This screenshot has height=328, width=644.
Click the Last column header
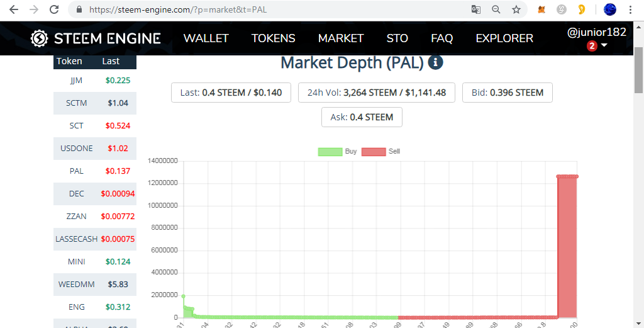111,61
